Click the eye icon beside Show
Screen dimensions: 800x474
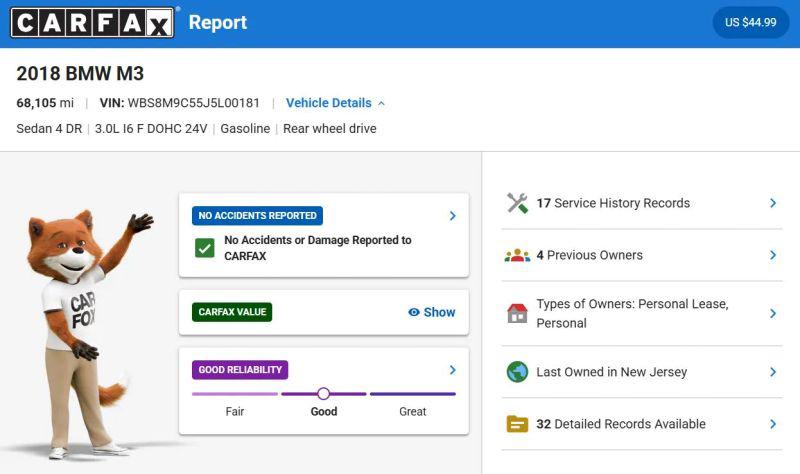click(414, 312)
